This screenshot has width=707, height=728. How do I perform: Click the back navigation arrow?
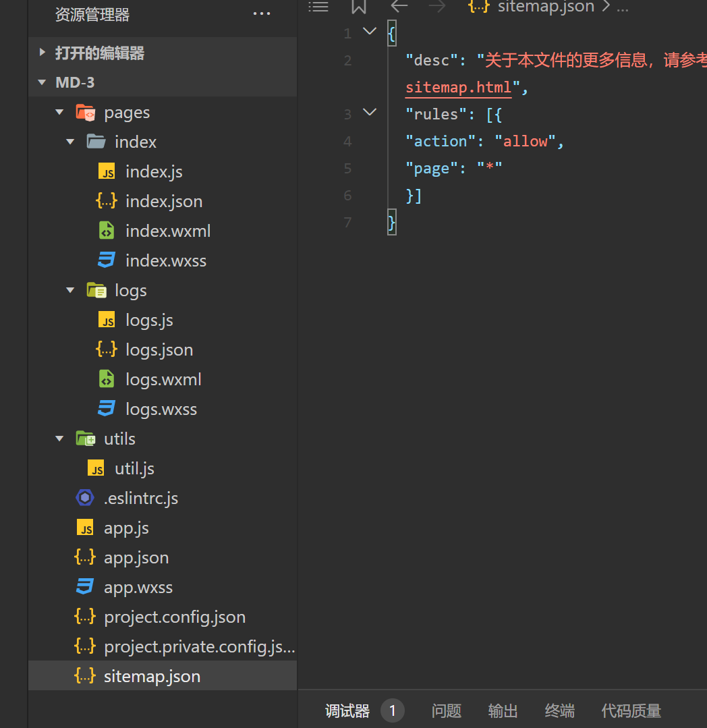click(399, 7)
